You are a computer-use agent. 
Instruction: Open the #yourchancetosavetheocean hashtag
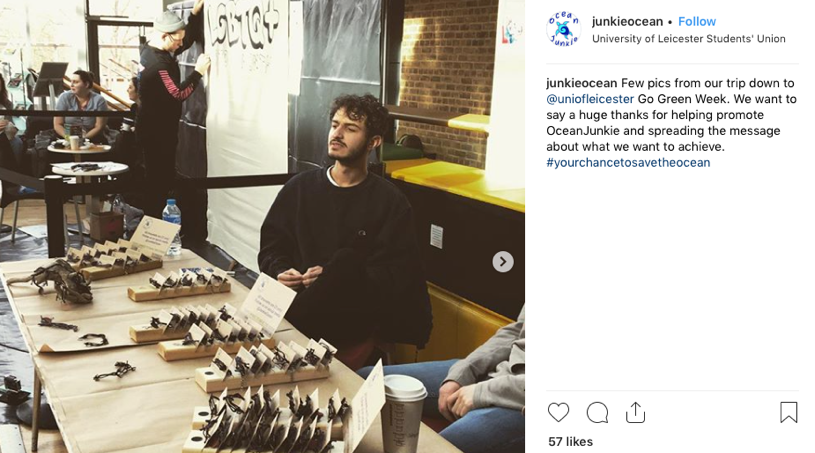[x=628, y=163]
